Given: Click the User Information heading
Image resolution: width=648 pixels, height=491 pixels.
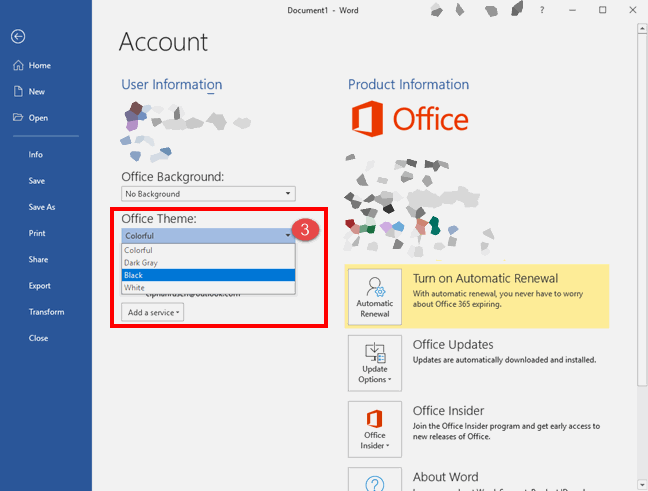Looking at the screenshot, I should coord(172,84).
